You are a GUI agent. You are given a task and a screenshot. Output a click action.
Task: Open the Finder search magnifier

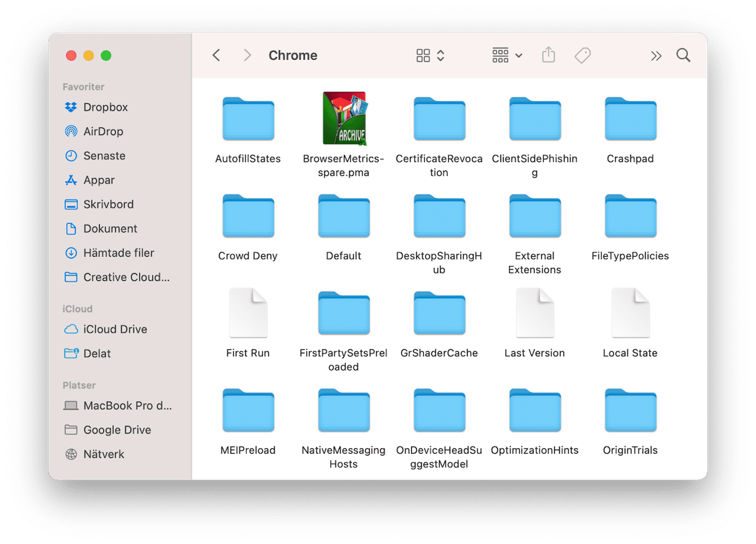[x=683, y=55]
